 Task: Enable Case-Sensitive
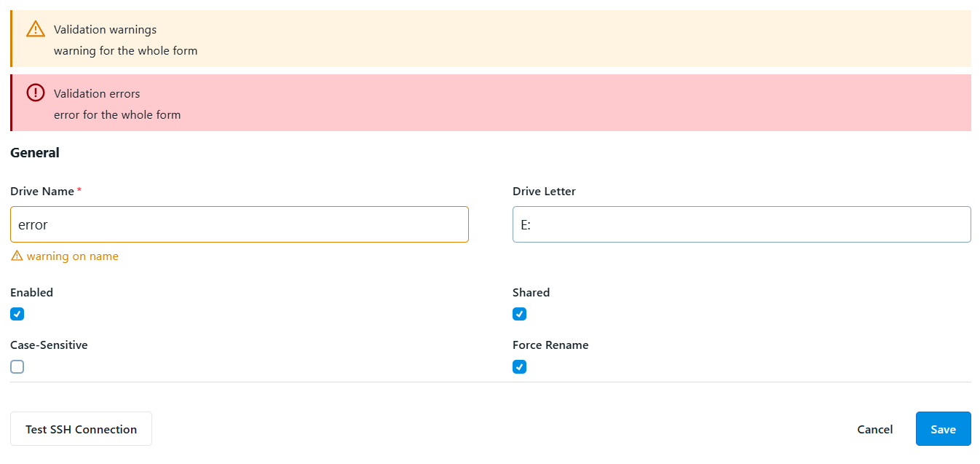pyautogui.click(x=17, y=366)
